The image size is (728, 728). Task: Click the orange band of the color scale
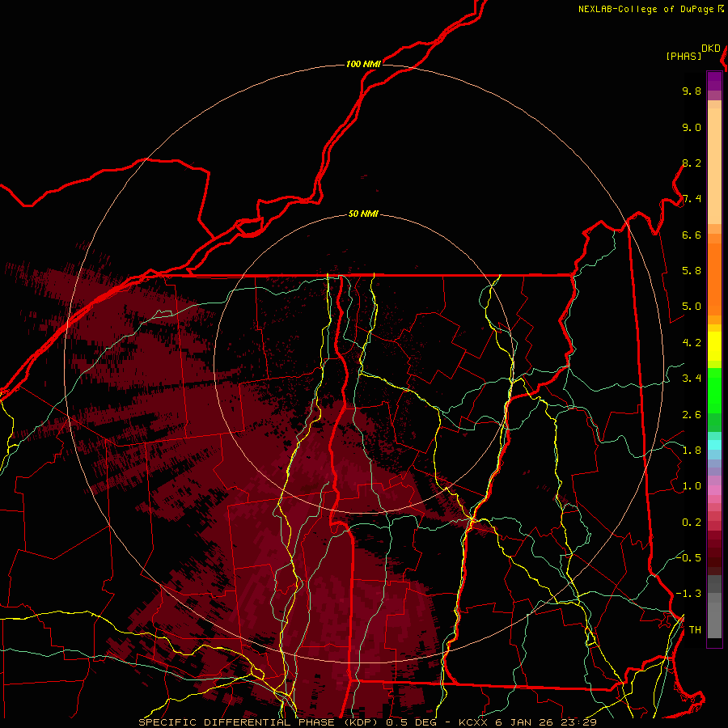tap(714, 279)
